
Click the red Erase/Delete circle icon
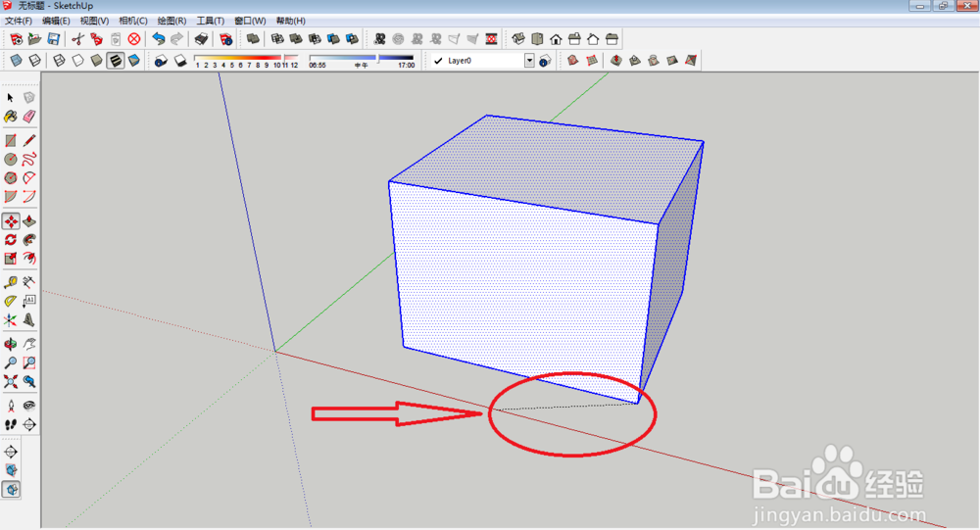click(x=133, y=39)
